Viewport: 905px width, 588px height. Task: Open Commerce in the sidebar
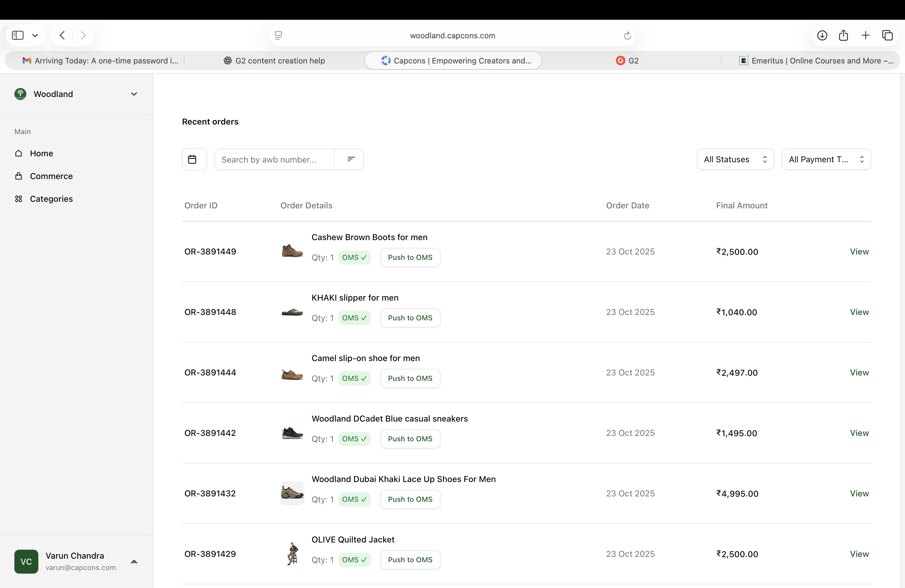click(x=51, y=176)
